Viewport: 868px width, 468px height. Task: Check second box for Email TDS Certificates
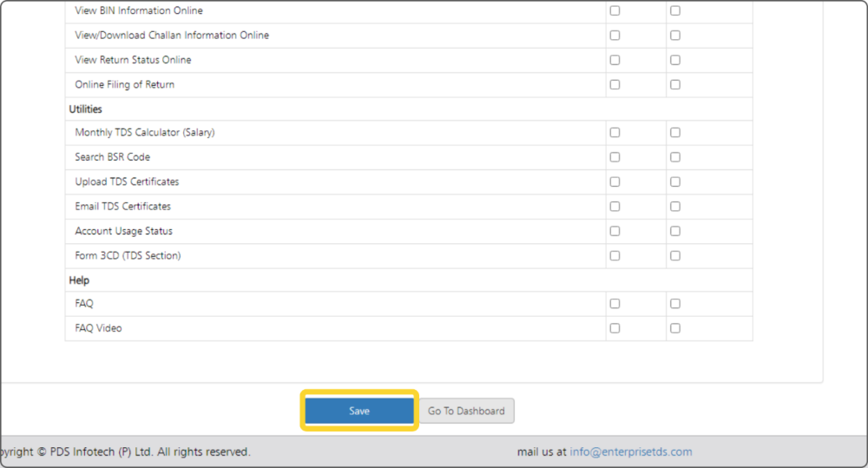tap(675, 207)
